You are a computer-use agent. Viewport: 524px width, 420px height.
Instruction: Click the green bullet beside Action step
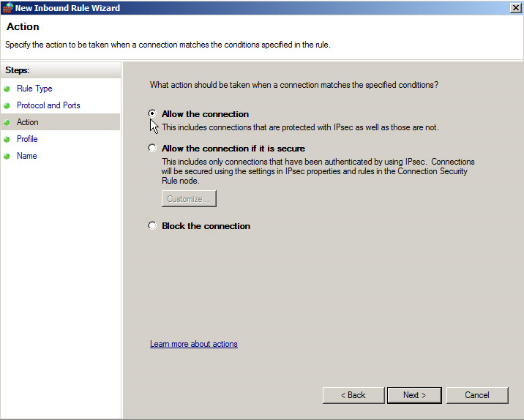click(x=8, y=122)
